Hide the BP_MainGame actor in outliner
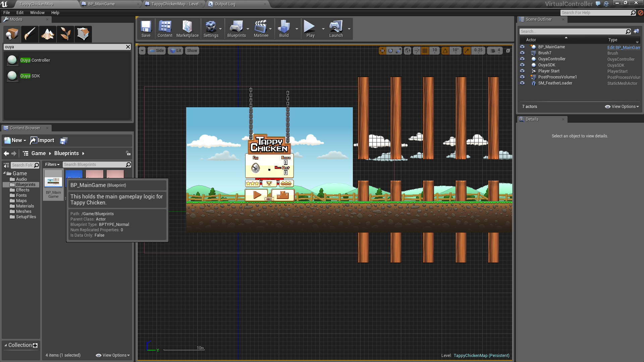 tap(522, 47)
